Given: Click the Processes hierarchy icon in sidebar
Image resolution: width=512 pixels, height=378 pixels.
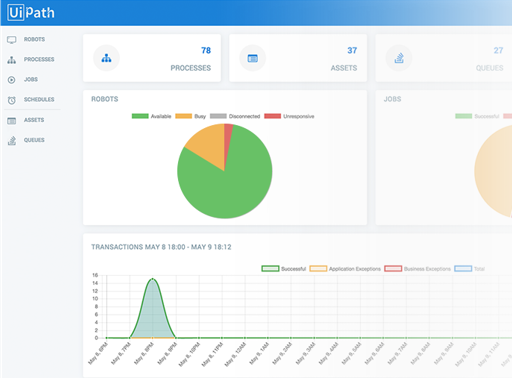Looking at the screenshot, I should coord(12,60).
